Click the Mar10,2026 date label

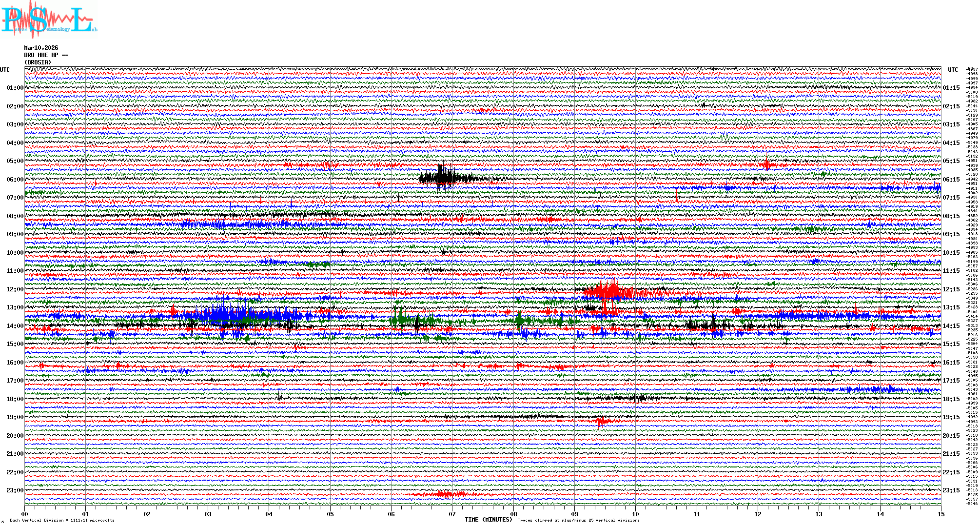tap(41, 48)
